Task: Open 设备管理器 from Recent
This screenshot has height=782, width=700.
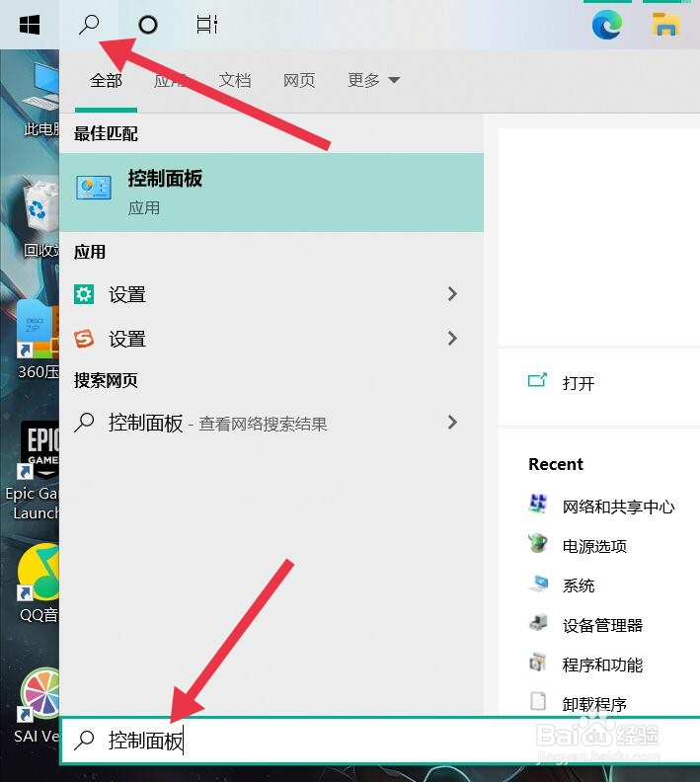Action: point(602,625)
